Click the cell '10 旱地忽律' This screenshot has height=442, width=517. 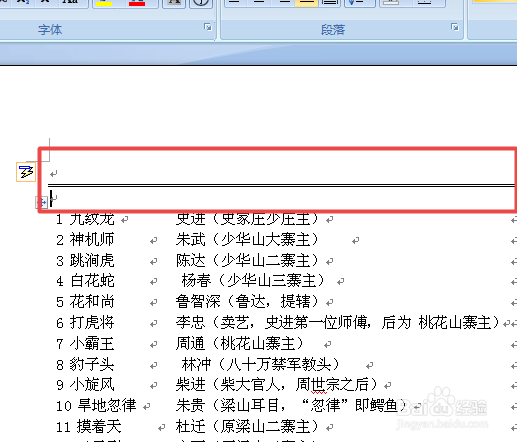[96, 406]
